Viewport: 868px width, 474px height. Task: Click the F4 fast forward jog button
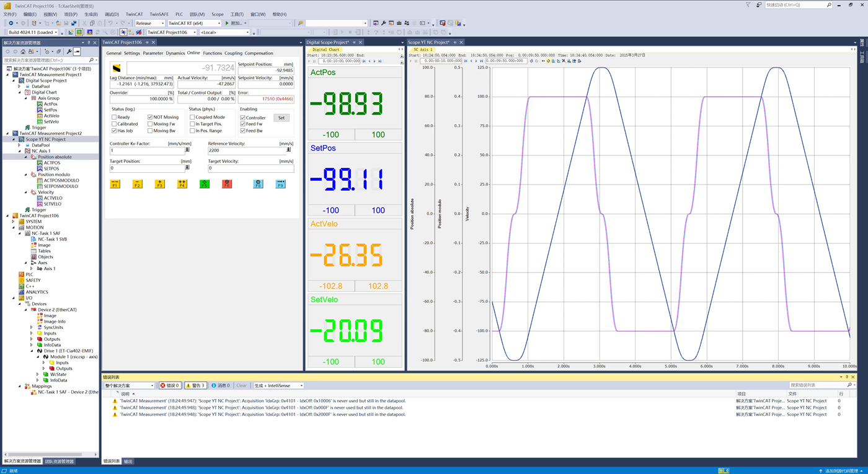point(182,184)
